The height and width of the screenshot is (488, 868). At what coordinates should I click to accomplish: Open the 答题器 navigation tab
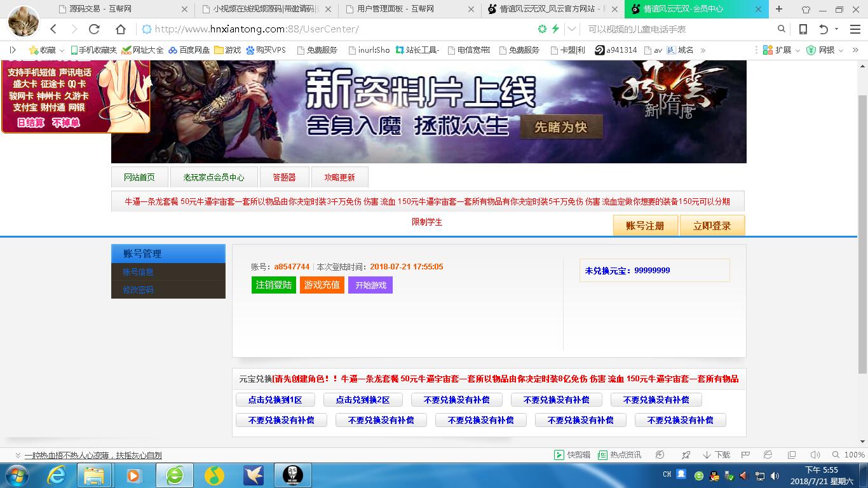[x=284, y=177]
